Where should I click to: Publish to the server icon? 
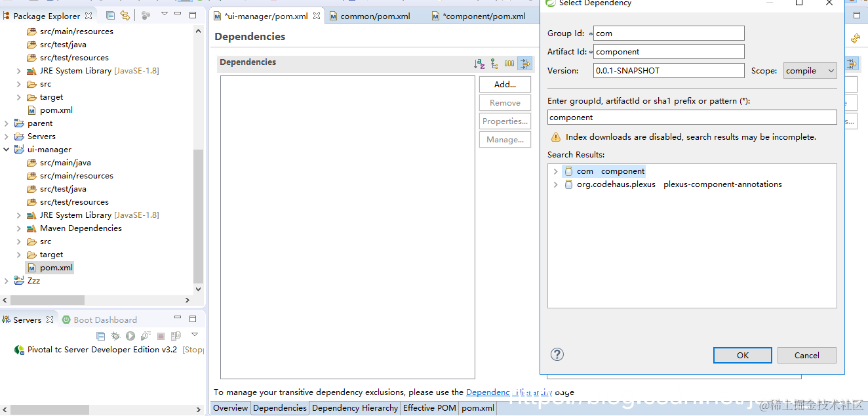pos(176,336)
